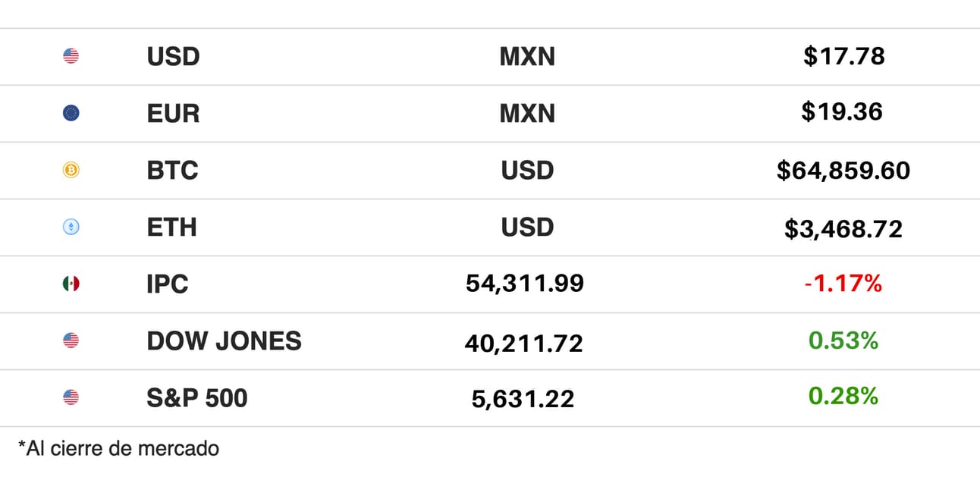Click the 54,311.99 IPC index value
The image size is (980, 480).
525,284
